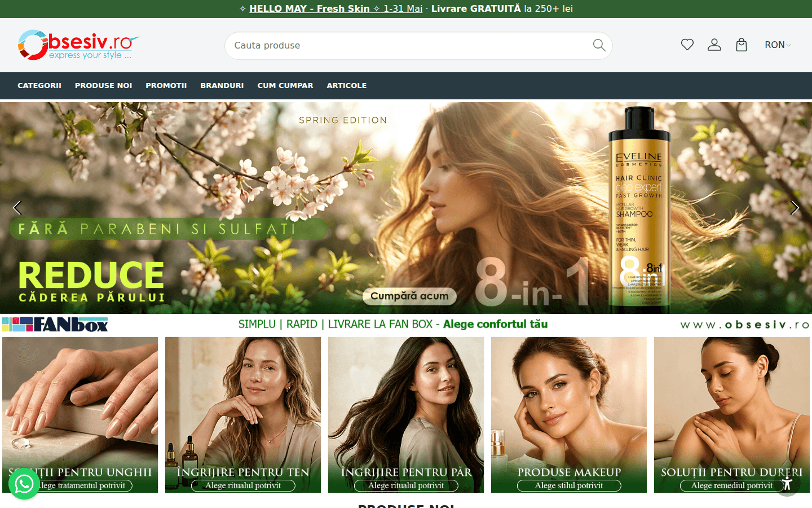Open WhatsApp chat bubble

(24, 484)
